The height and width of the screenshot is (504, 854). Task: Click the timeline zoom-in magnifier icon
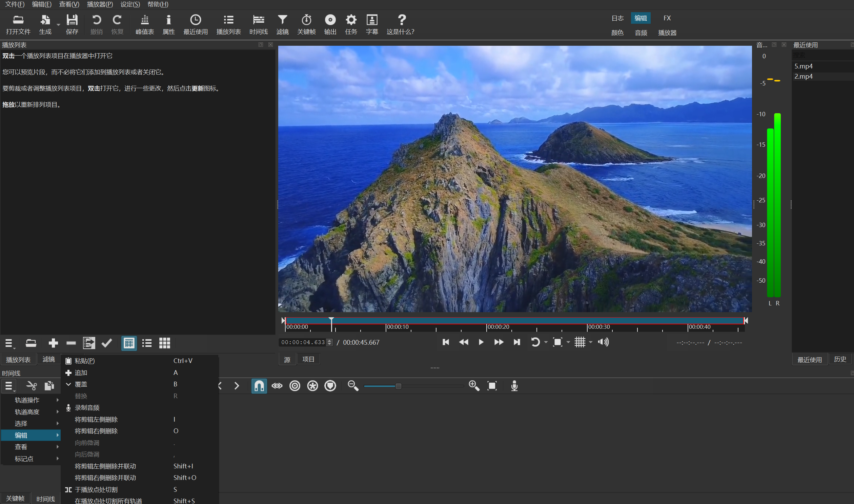474,386
